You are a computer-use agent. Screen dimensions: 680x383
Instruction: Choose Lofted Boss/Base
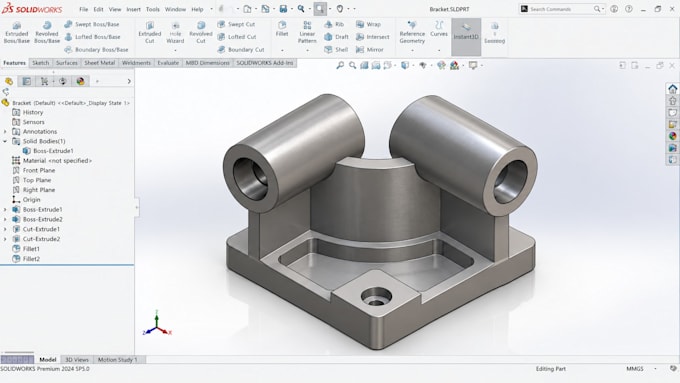tap(92, 37)
